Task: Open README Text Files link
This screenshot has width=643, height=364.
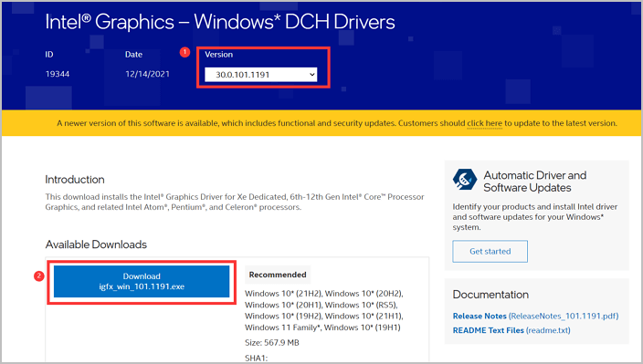Action: [x=511, y=330]
